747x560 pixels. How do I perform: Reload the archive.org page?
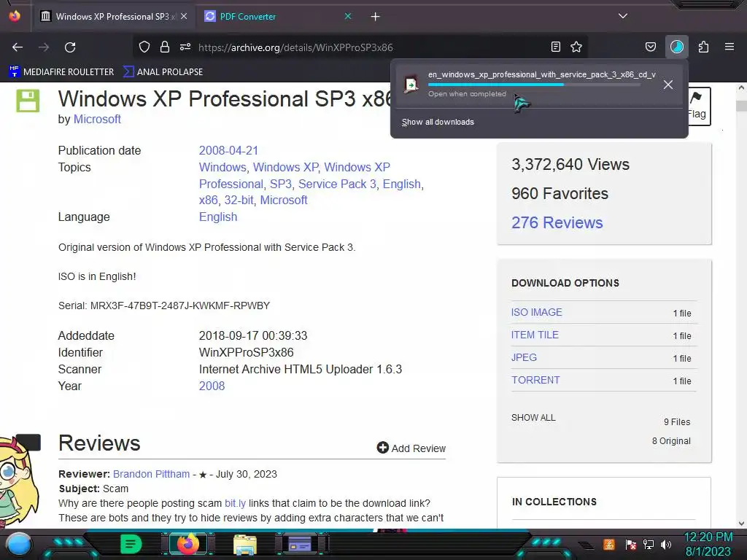pyautogui.click(x=70, y=47)
